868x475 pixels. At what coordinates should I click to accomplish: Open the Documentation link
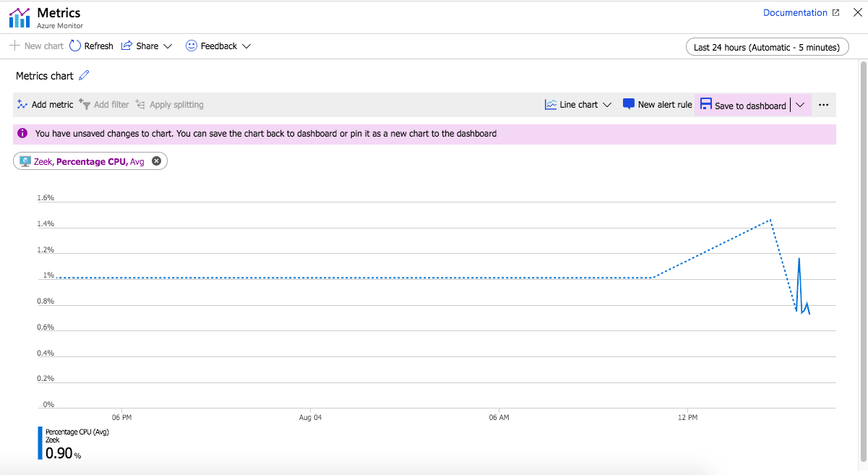[x=795, y=12]
